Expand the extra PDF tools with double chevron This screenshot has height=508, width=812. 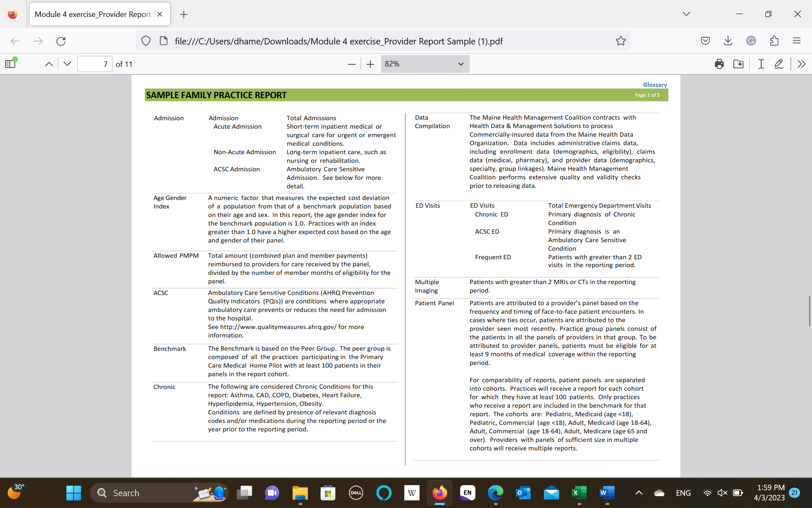coord(802,63)
